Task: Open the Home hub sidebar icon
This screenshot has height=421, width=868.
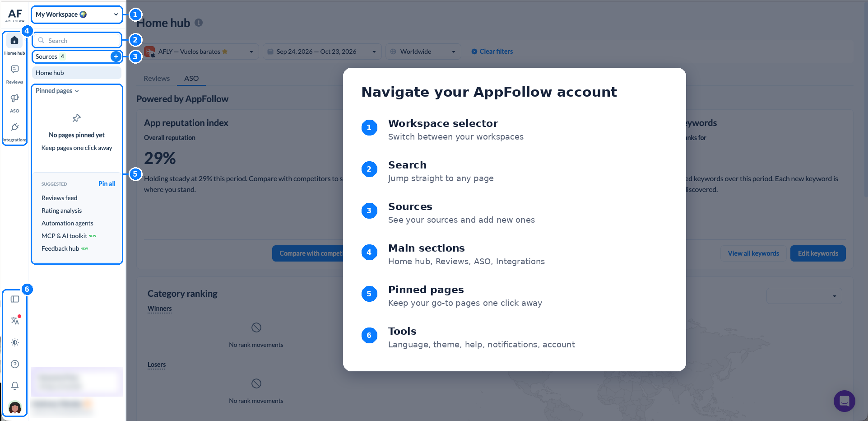Action: [14, 41]
